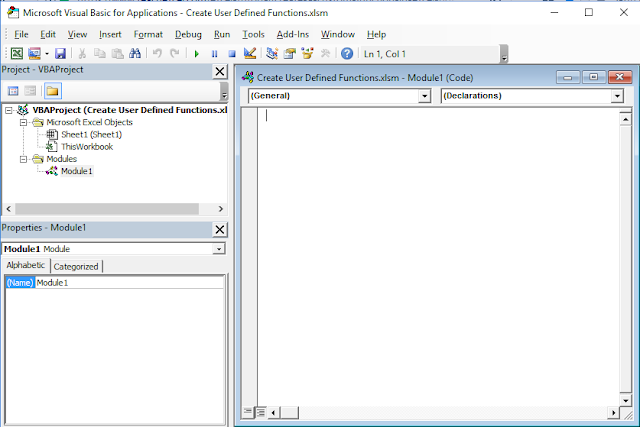The width and height of the screenshot is (640, 427).
Task: Toggle Design Mode icon
Action: pos(249,53)
